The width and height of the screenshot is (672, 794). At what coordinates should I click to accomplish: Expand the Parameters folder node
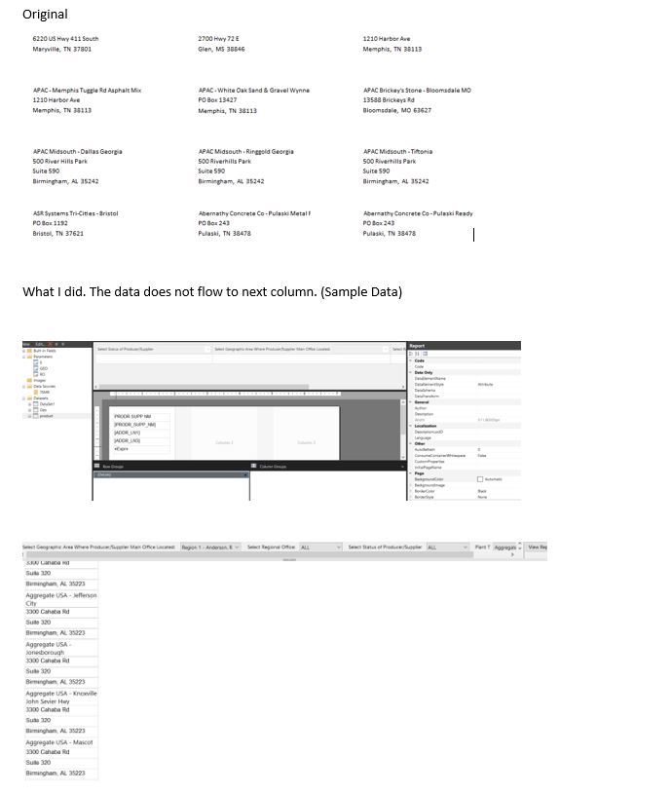(x=23, y=357)
